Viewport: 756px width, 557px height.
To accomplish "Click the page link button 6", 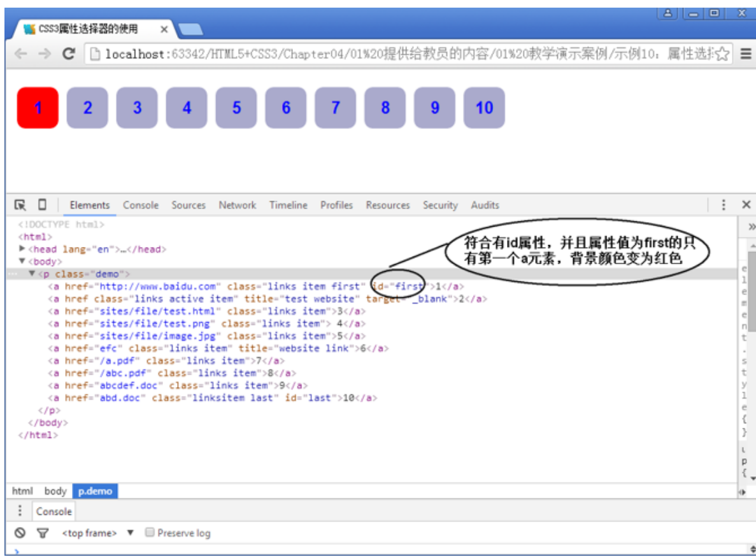I will [286, 108].
